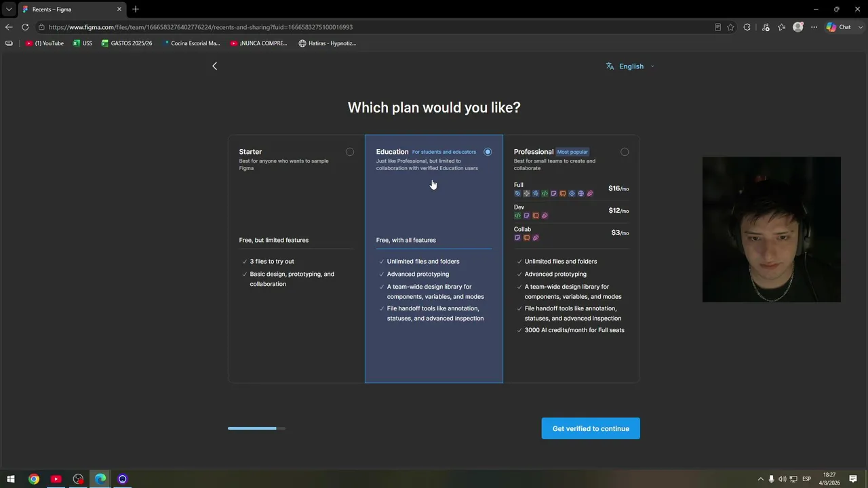Screen dimensions: 868x488
Task: Select the Professional plan radio button
Action: pos(625,152)
